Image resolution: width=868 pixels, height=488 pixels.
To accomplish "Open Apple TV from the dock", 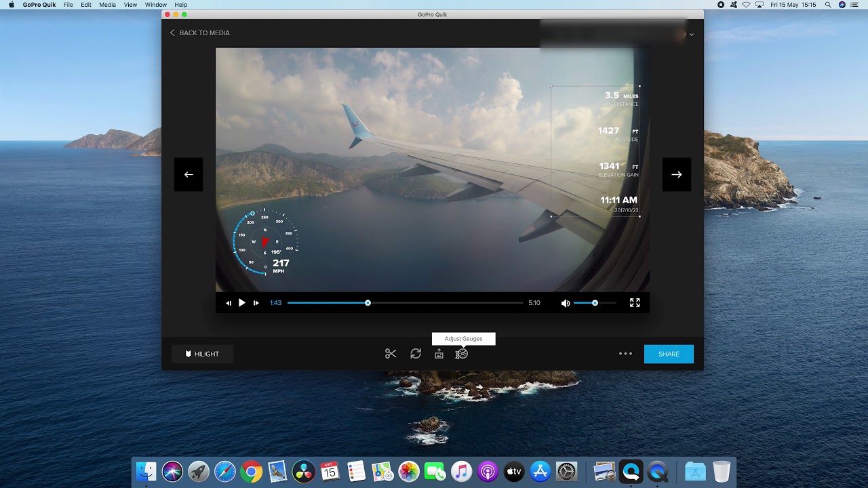I will pyautogui.click(x=514, y=471).
